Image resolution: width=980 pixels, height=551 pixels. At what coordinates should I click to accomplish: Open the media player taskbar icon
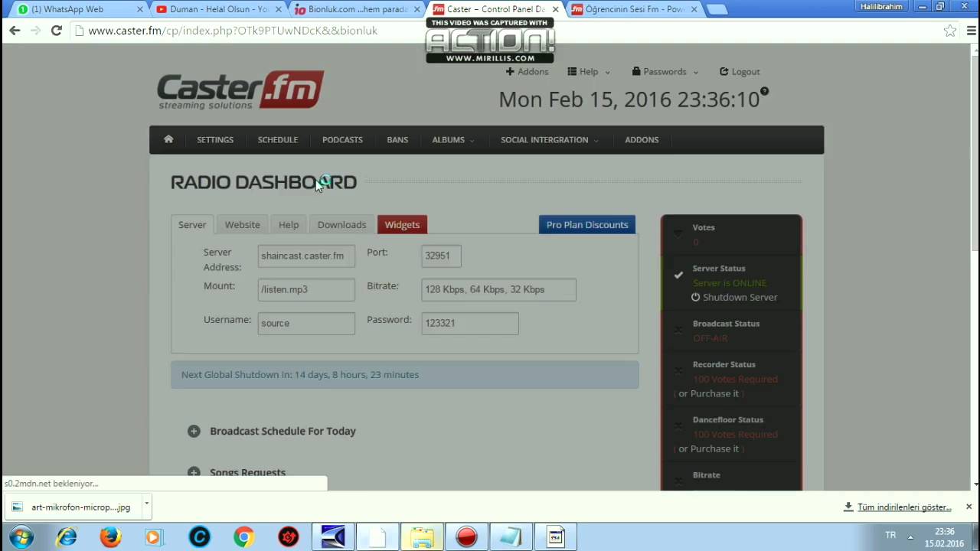click(153, 536)
